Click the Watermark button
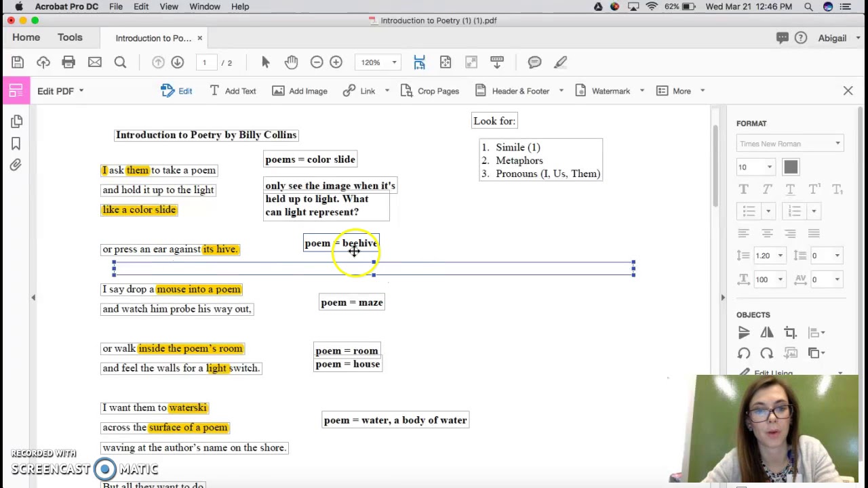 point(603,91)
